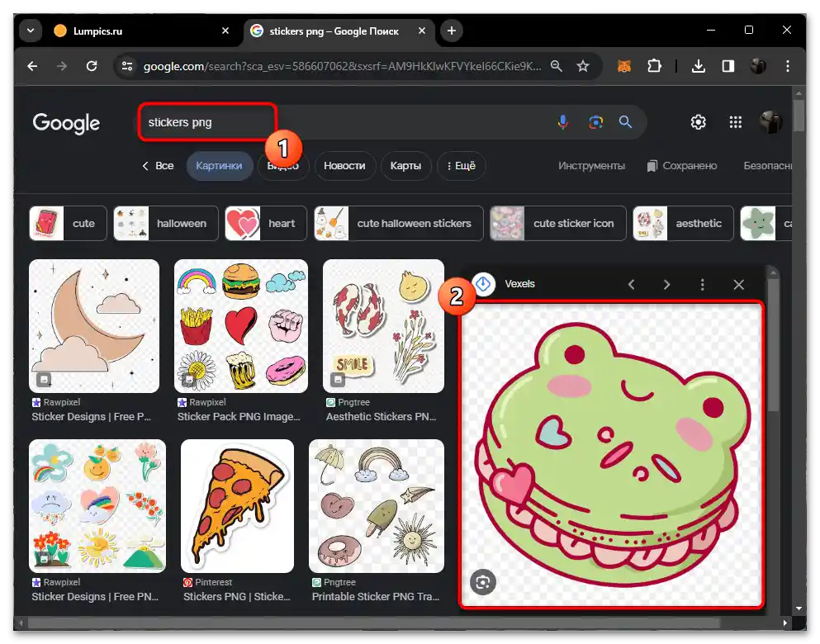Bookmark this page with the star
Viewport: 820px width, 644px height.
tap(582, 66)
